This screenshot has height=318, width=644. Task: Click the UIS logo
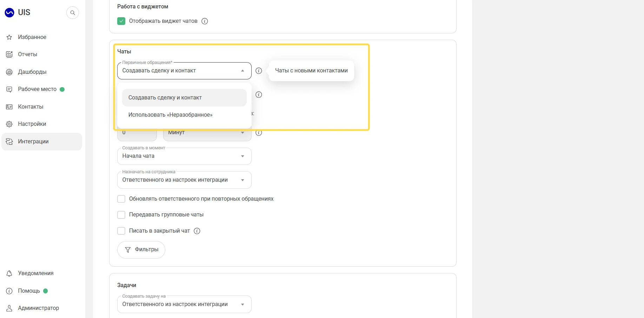[18, 13]
